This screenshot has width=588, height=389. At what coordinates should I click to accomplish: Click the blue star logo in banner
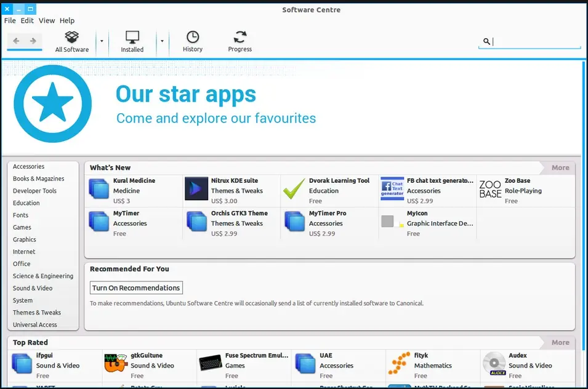tap(53, 104)
